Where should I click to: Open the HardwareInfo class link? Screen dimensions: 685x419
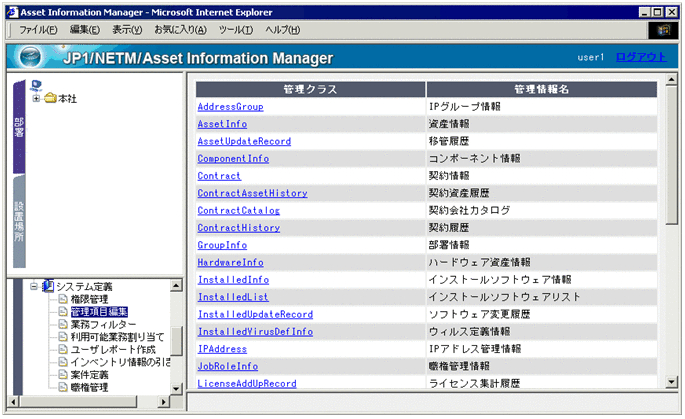[230, 263]
